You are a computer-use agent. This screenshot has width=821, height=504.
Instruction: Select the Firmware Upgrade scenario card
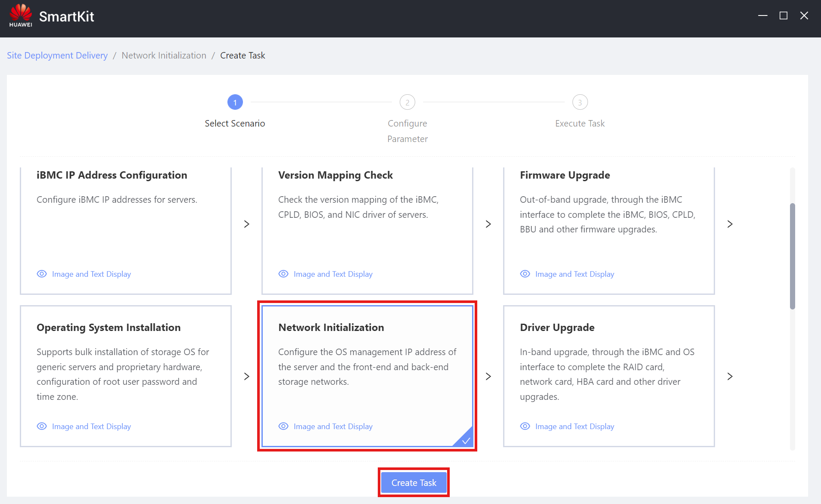click(x=609, y=230)
